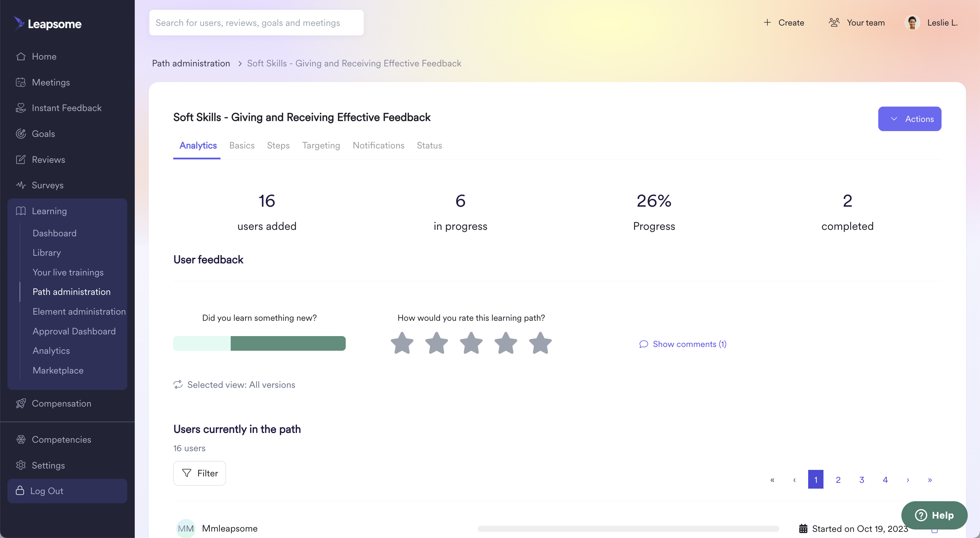Viewport: 980px width, 538px height.
Task: Click the first rating star
Action: 402,343
